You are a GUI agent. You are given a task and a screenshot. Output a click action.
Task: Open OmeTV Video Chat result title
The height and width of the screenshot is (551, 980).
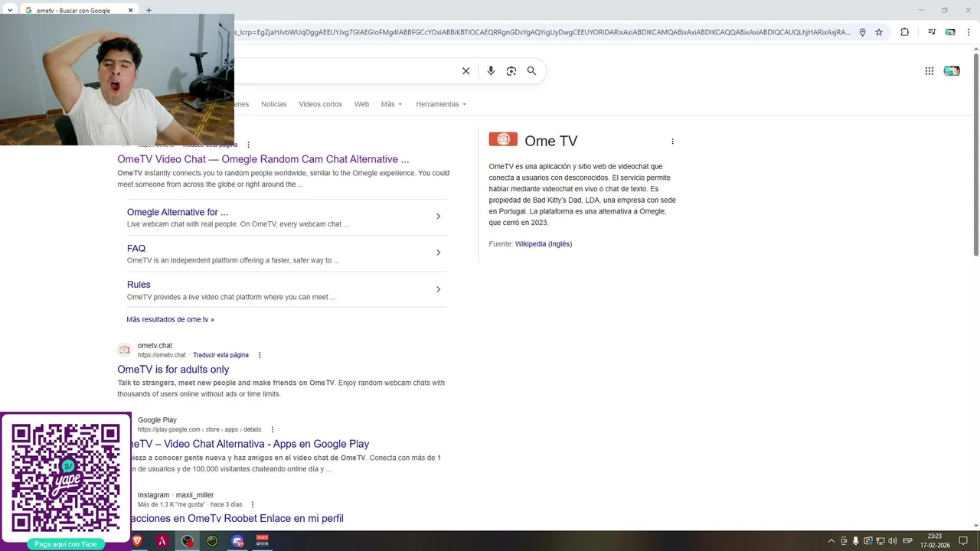pyautogui.click(x=263, y=159)
